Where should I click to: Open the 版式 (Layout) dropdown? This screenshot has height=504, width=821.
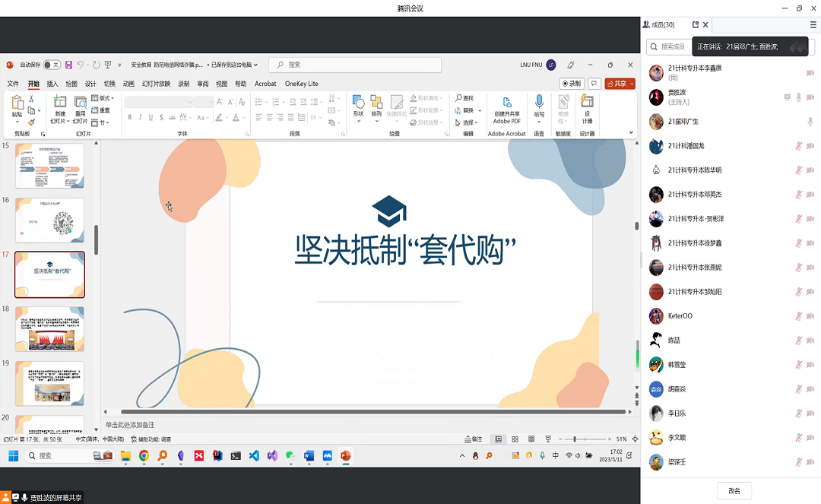point(104,98)
